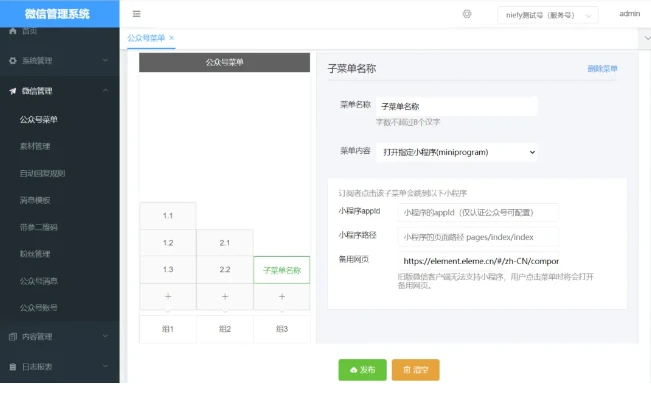Open 粉丝管理 in sidebar

coord(35,254)
